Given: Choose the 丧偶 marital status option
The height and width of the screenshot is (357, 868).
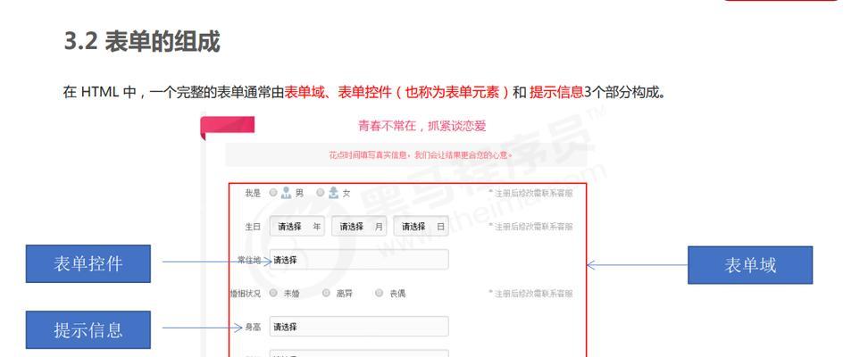Looking at the screenshot, I should [380, 294].
